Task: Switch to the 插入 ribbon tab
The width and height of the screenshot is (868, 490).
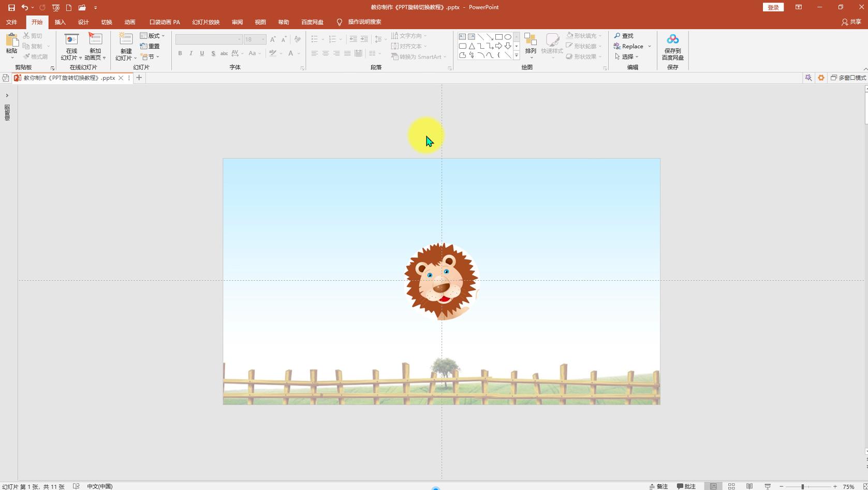Action: (x=60, y=22)
